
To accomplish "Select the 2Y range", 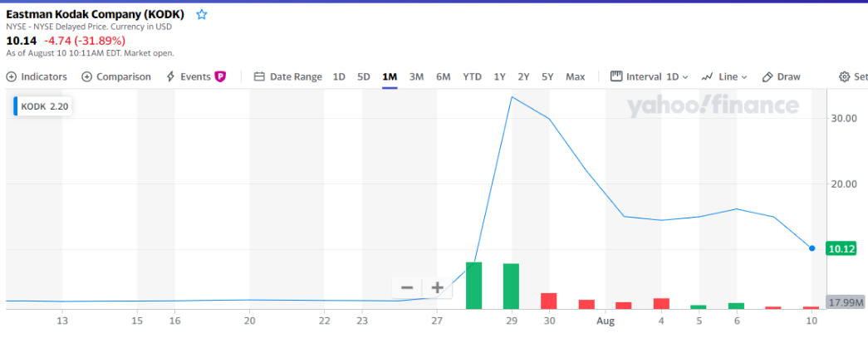I will pos(523,77).
